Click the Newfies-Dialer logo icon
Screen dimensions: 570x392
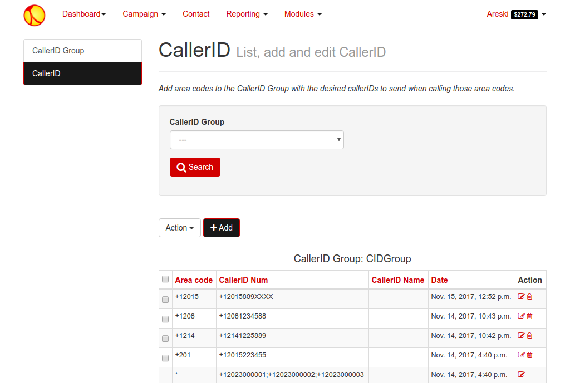tap(35, 15)
